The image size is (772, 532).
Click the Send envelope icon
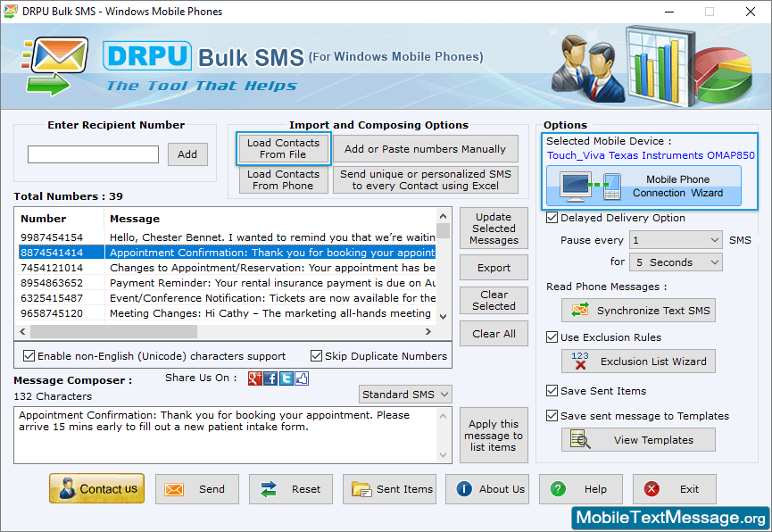[174, 489]
